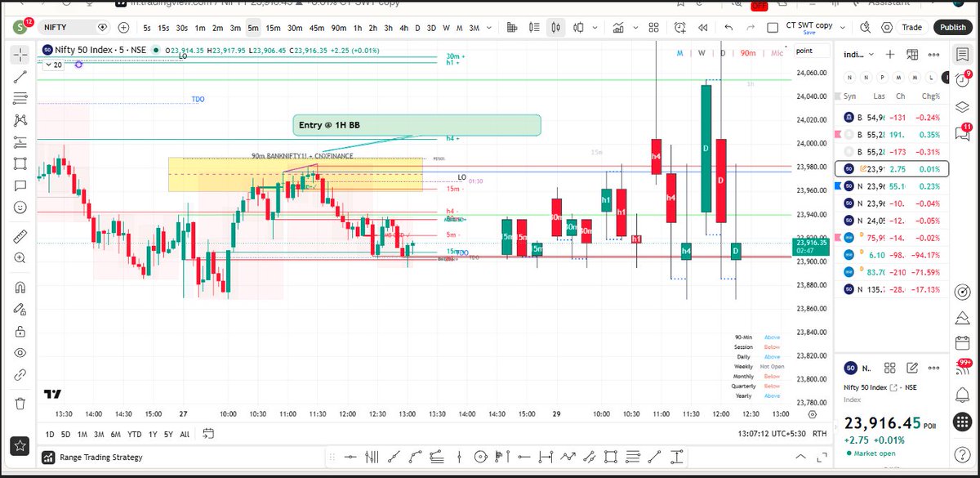Screen dimensions: 980x478
Task: Open the drawings link sync tool
Action: pyautogui.click(x=20, y=375)
